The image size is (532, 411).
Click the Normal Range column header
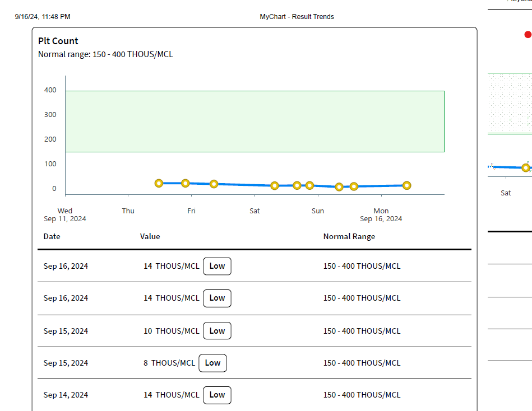(x=349, y=236)
